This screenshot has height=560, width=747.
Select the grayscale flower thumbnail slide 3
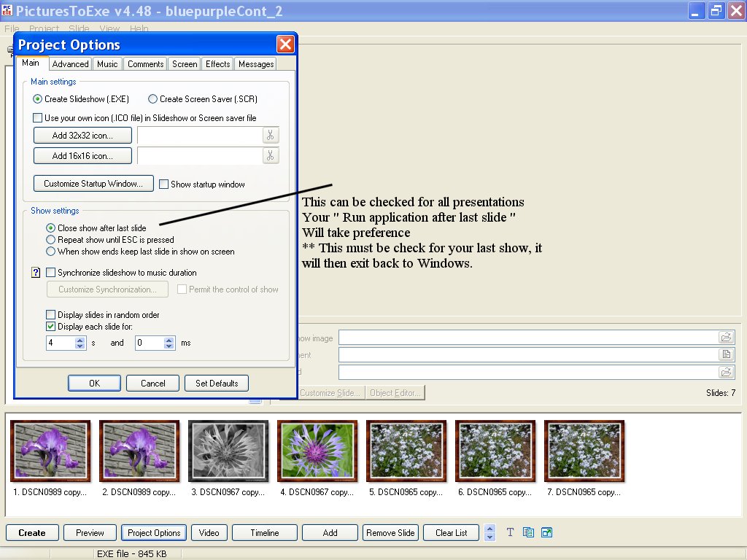click(x=228, y=451)
